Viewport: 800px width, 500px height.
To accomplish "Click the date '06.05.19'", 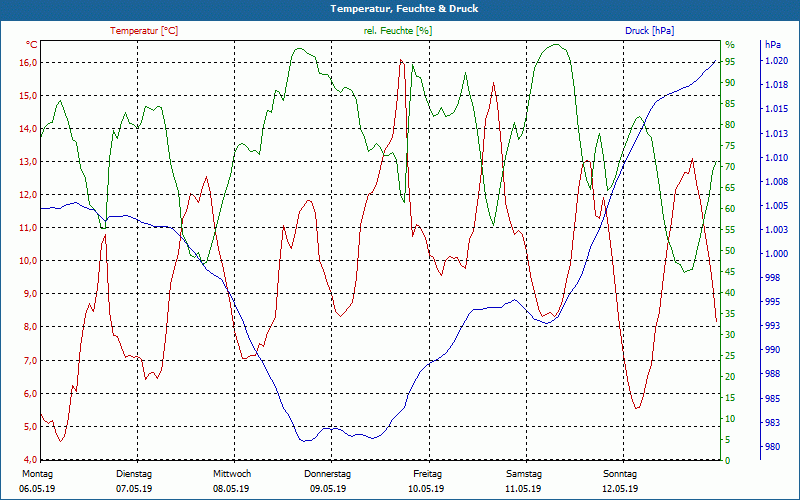I will [x=37, y=489].
